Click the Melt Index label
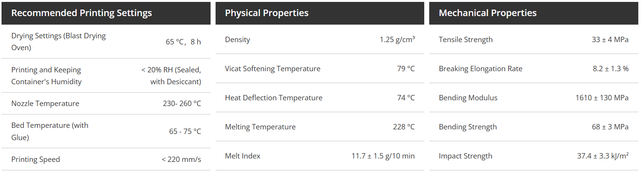The width and height of the screenshot is (644, 178). click(x=243, y=156)
